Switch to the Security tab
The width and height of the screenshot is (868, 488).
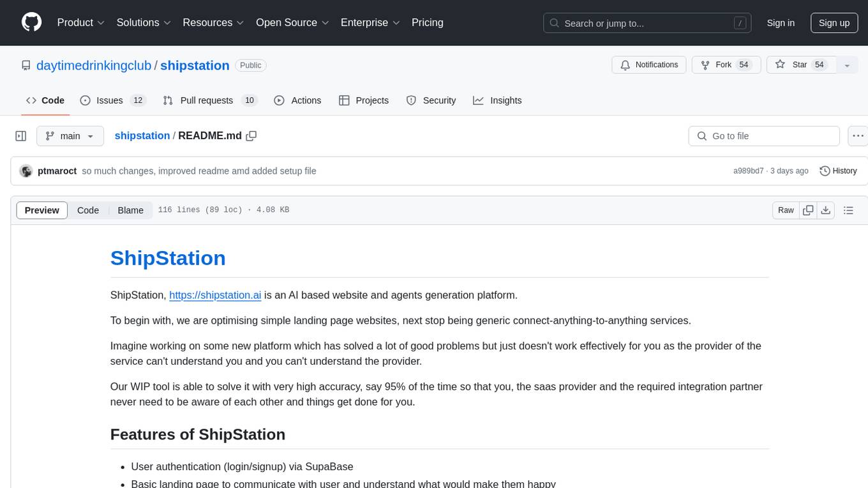coord(431,100)
